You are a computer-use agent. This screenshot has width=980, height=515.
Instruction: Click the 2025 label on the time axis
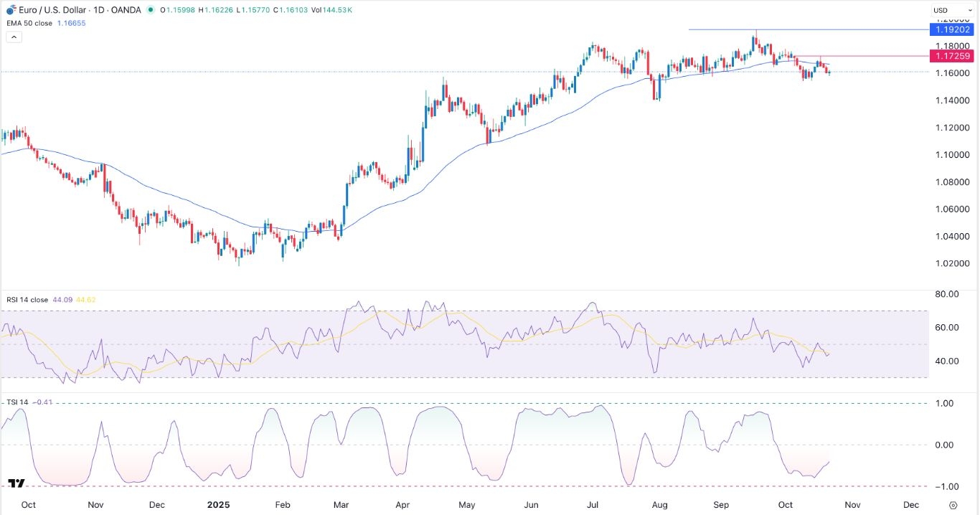click(218, 505)
